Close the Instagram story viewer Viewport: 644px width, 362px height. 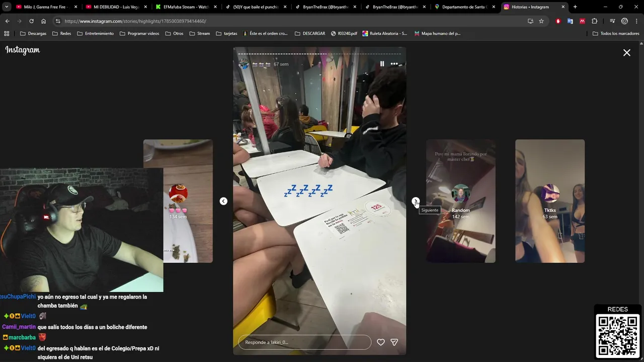click(x=627, y=52)
